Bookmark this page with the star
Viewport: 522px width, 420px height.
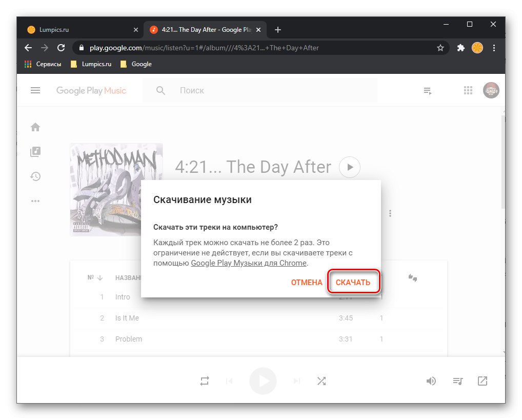tap(440, 48)
